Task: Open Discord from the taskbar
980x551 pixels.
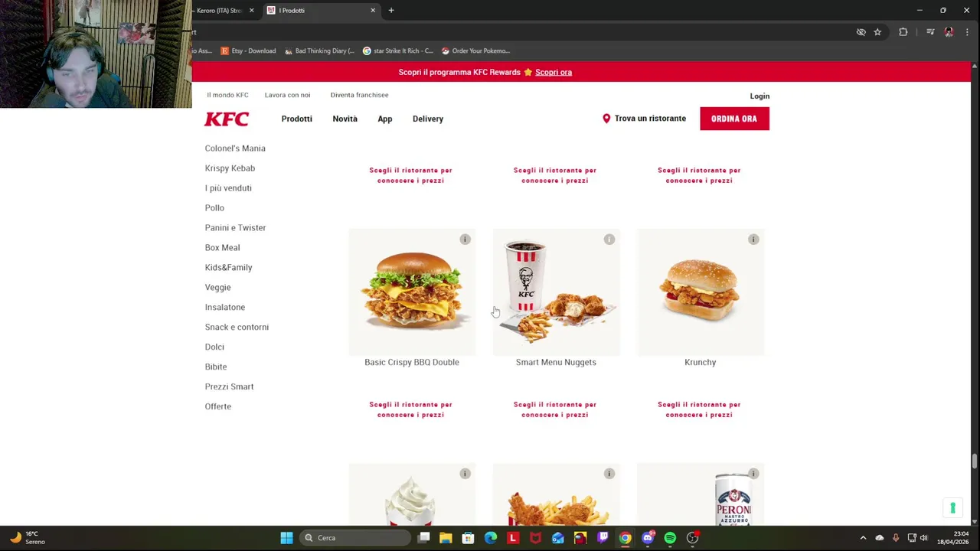Action: tap(648, 538)
